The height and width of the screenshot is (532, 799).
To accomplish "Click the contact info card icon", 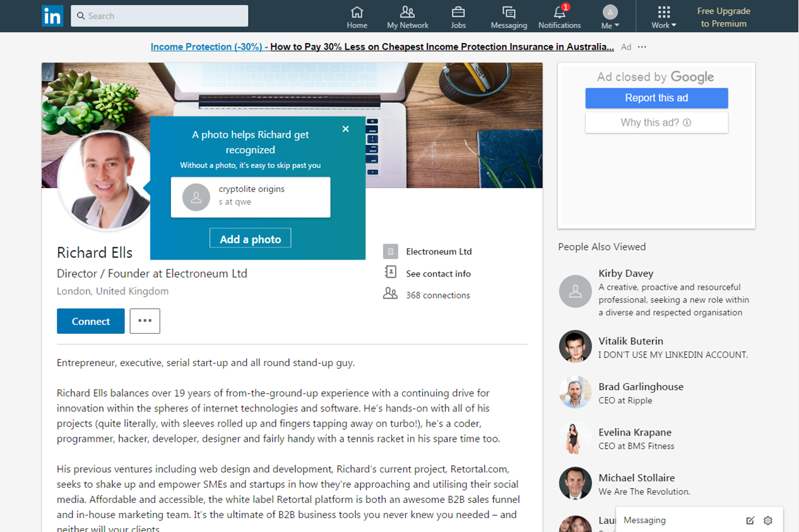I will coord(391,272).
